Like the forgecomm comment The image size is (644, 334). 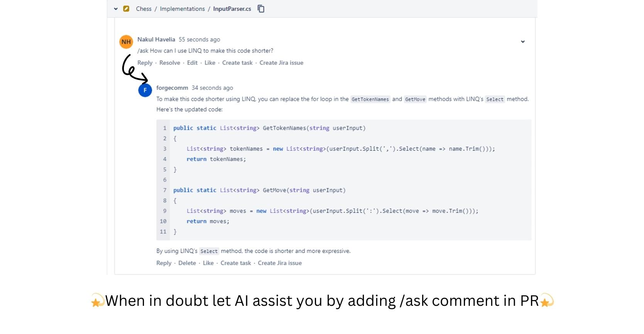(208, 263)
